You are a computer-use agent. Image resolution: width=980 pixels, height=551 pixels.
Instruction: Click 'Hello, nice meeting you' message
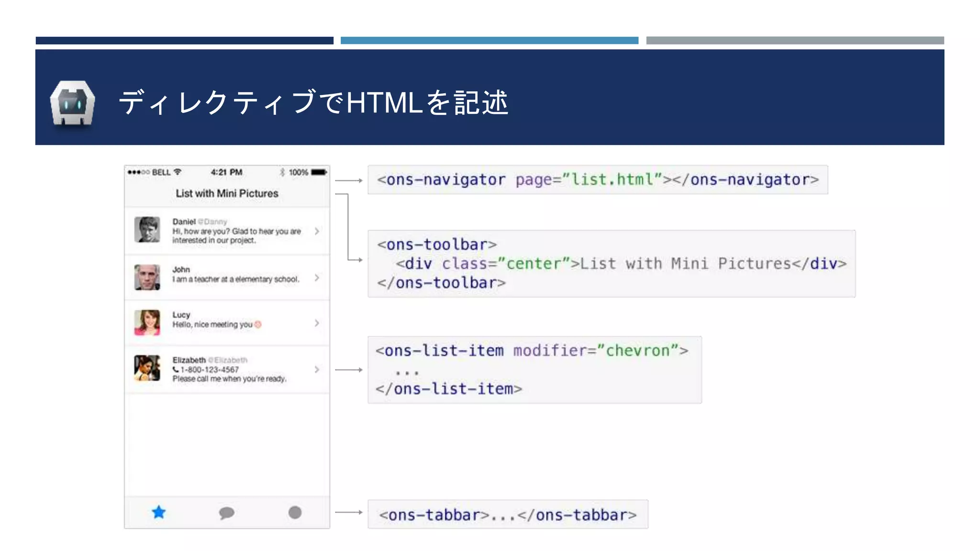point(212,324)
